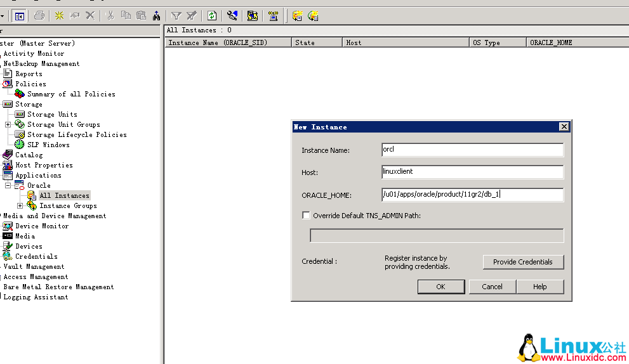Click the antenna device toolbar icon
The height and width of the screenshot is (364, 629).
click(273, 16)
